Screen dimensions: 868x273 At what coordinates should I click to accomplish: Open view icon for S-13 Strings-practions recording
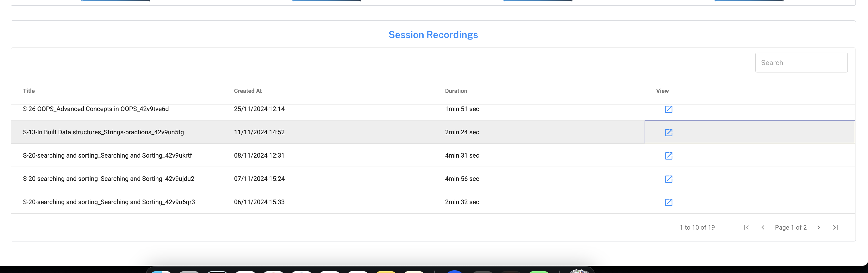point(669,133)
